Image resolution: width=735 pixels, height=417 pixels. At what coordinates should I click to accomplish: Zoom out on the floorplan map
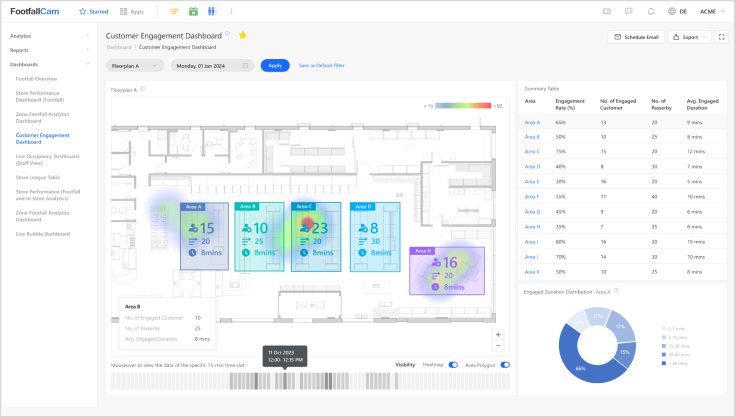(x=499, y=347)
